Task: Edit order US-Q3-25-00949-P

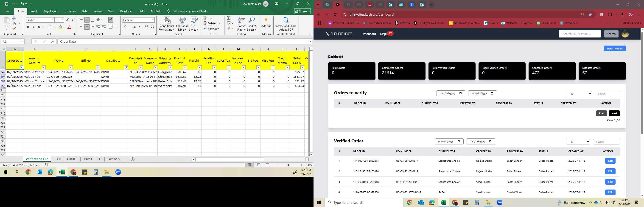Action: 610,161
